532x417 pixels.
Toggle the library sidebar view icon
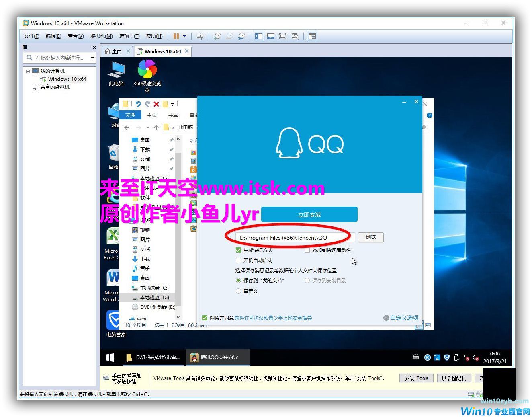(x=259, y=36)
